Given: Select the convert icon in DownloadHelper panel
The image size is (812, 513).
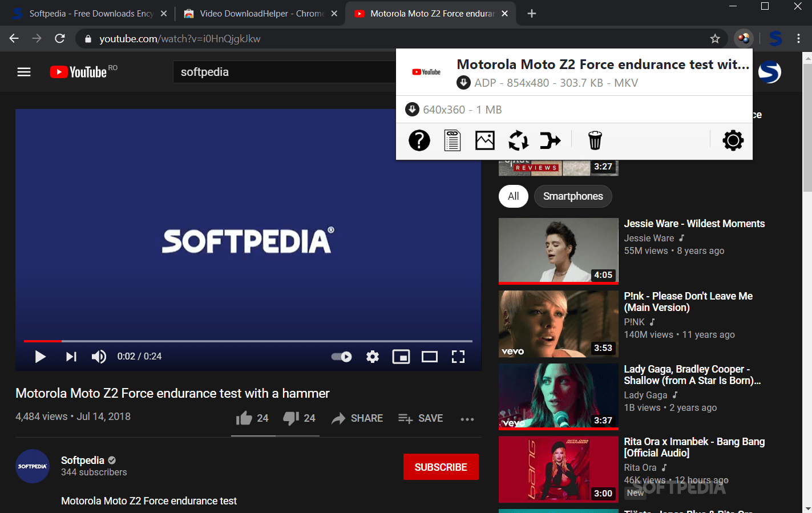Looking at the screenshot, I should [x=518, y=140].
